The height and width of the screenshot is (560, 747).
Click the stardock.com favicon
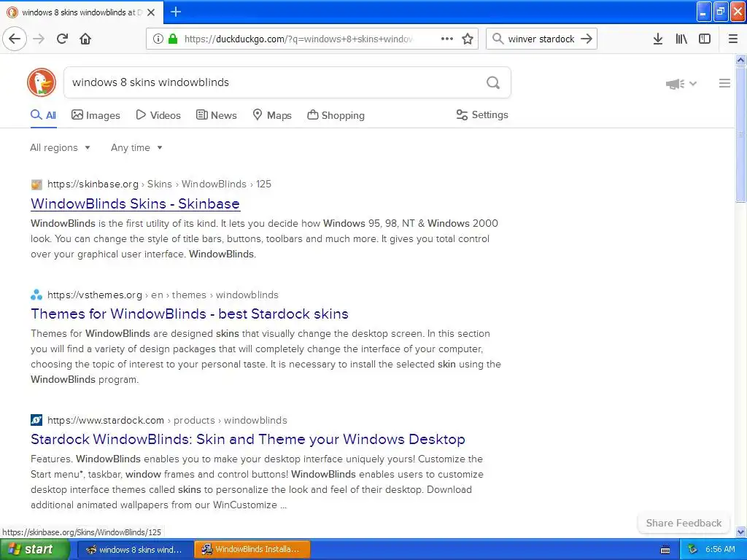[x=36, y=420]
